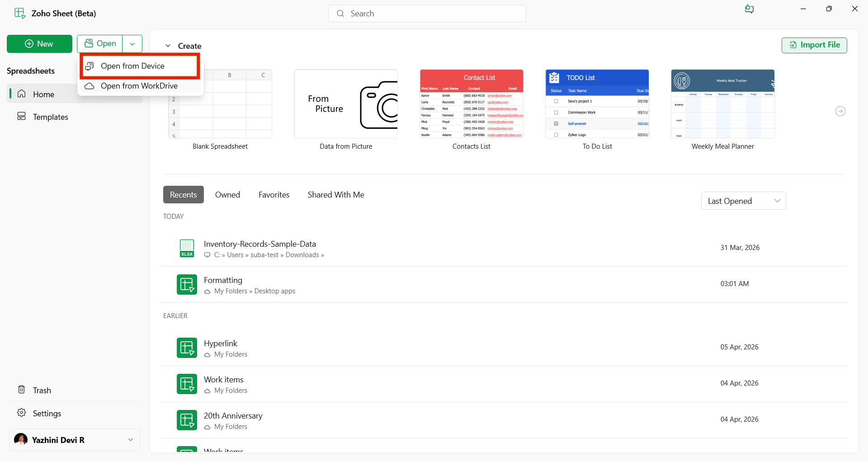Viewport: 868px width, 461px height.
Task: Collapse the Create section chevron
Action: [x=168, y=46]
